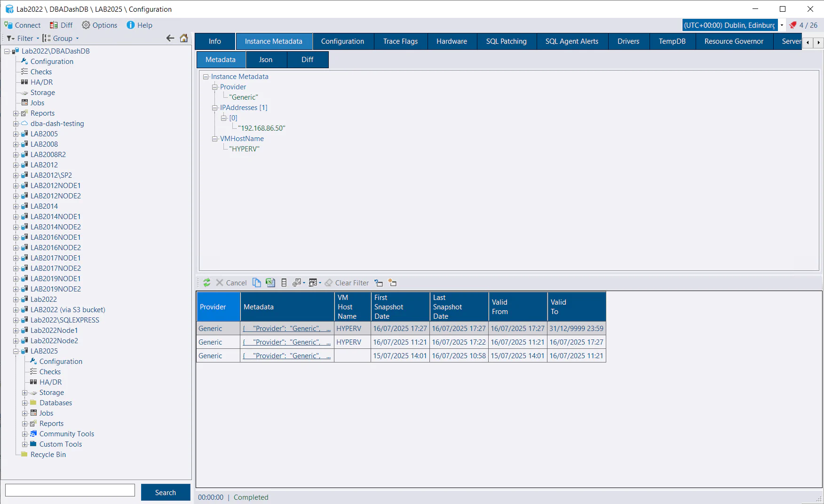The image size is (824, 504).
Task: Click the home icon above the tree
Action: point(183,38)
